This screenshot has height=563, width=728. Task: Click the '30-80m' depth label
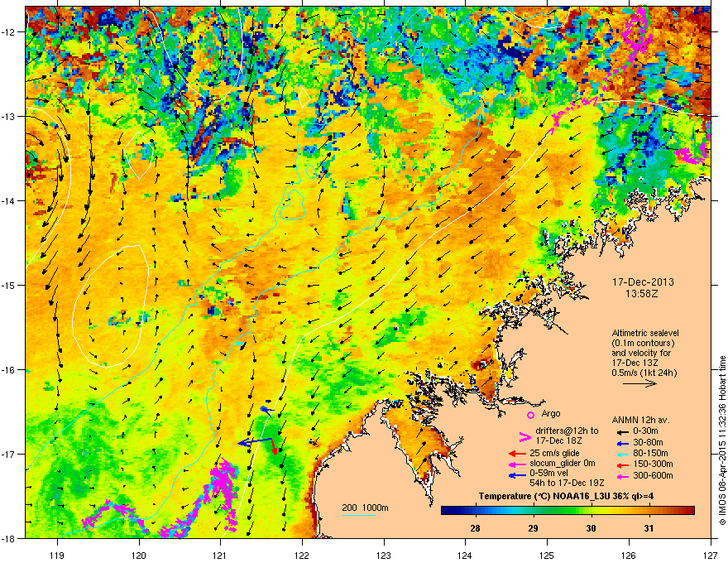point(648,443)
